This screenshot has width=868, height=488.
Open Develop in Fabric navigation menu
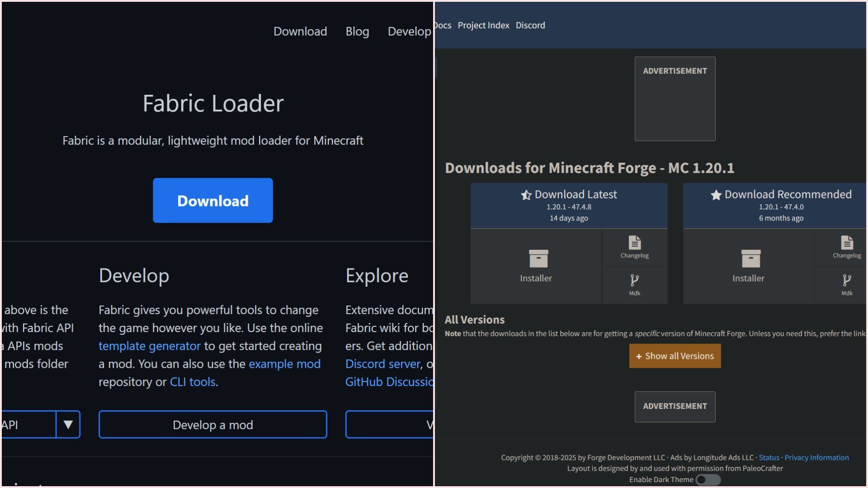coord(410,32)
